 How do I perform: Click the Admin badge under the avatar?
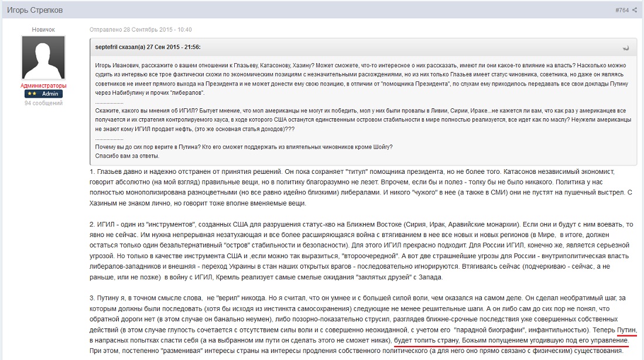pos(43,94)
